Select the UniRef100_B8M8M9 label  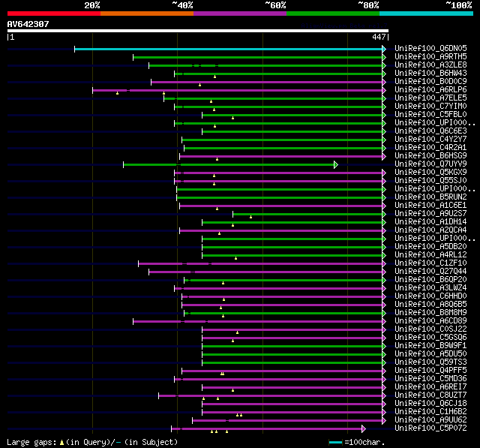[430, 313]
